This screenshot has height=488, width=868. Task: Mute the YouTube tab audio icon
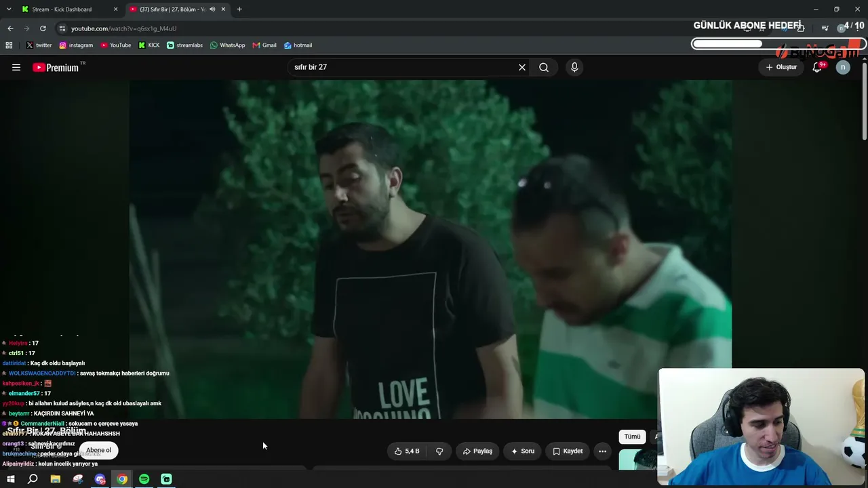tap(212, 9)
